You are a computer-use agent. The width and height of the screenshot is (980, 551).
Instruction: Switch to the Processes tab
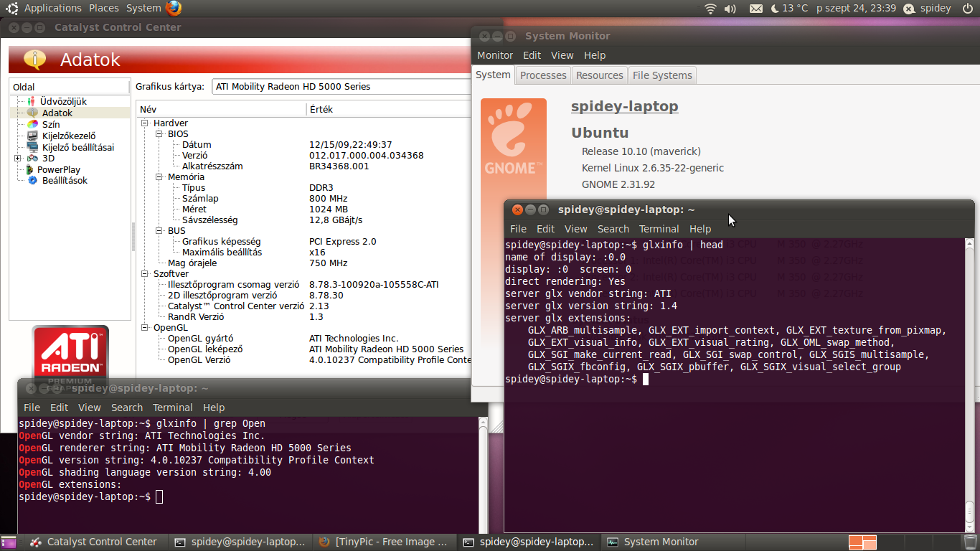(543, 75)
